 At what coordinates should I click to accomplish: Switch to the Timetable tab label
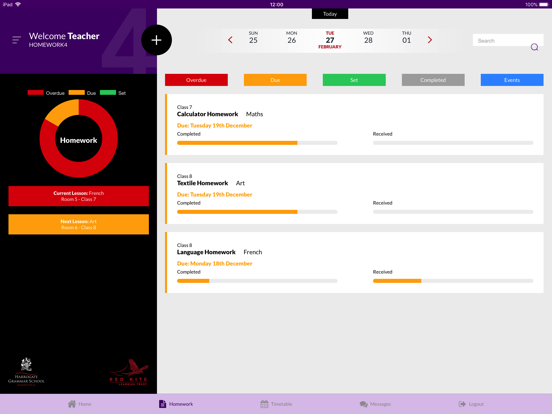281,404
